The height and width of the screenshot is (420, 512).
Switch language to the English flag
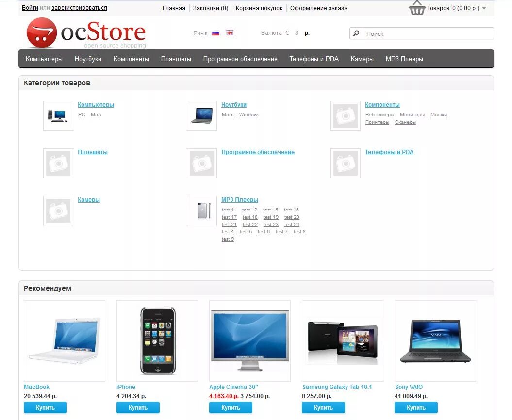[230, 32]
